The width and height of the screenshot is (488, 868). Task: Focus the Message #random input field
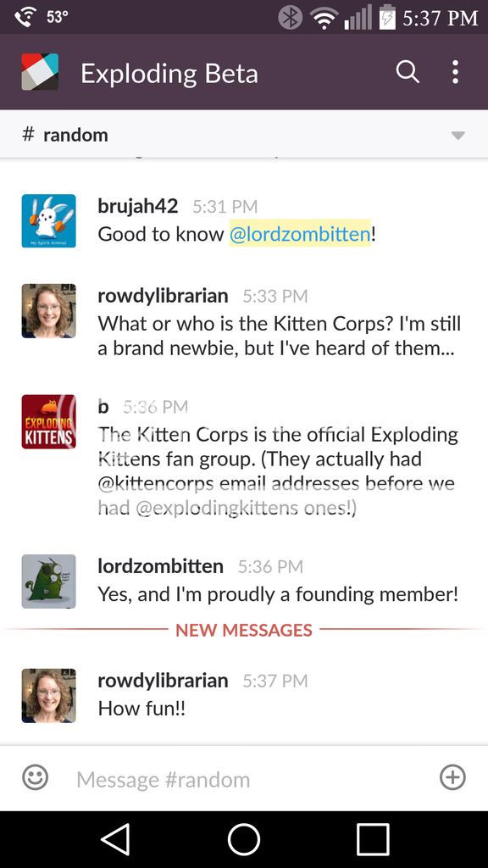point(243,780)
